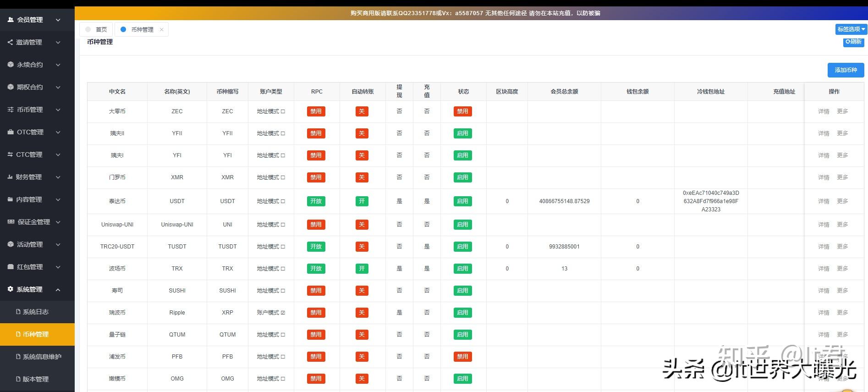Expand the 财务管理 chevron
Screen dimensions: 868x392
coord(58,177)
